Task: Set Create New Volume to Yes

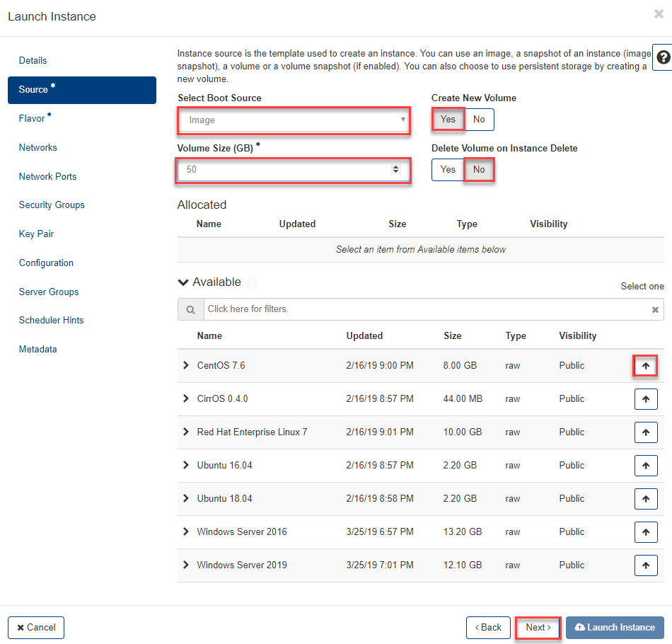Action: tap(448, 120)
